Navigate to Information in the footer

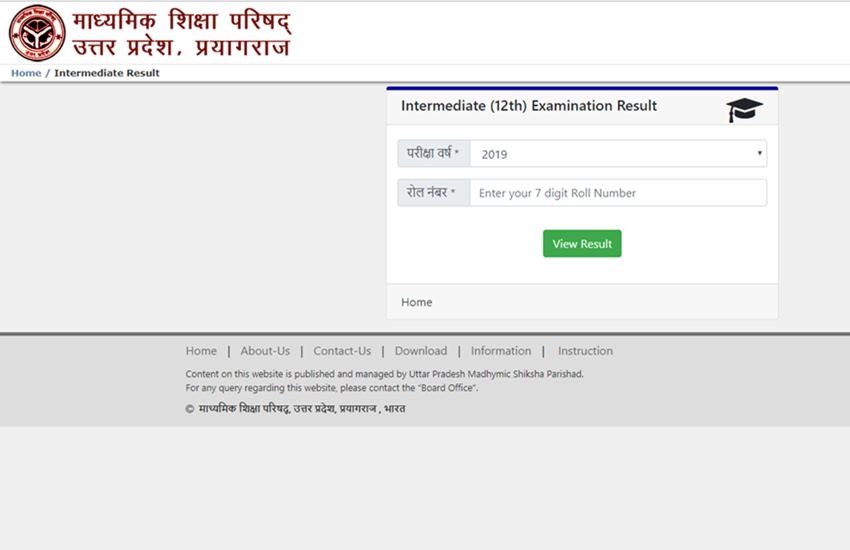501,351
